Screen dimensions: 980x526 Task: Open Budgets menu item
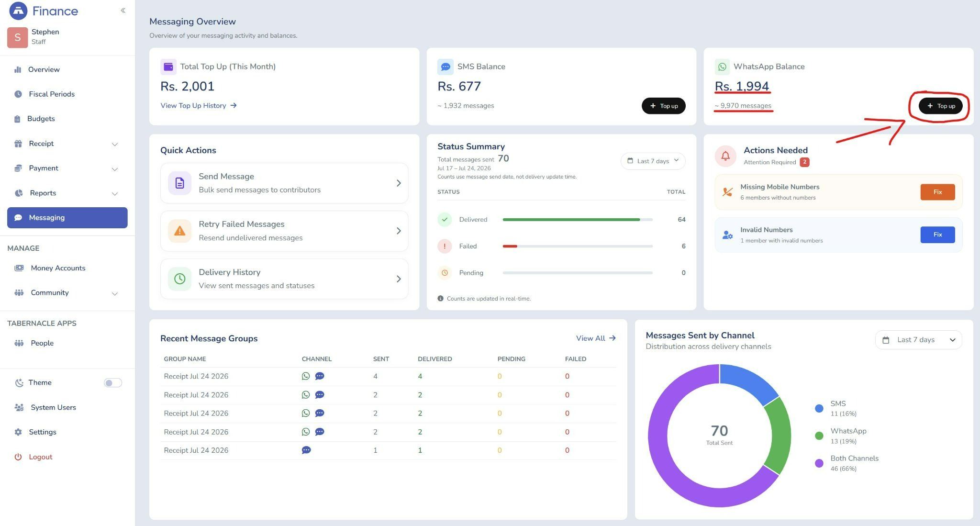point(67,119)
